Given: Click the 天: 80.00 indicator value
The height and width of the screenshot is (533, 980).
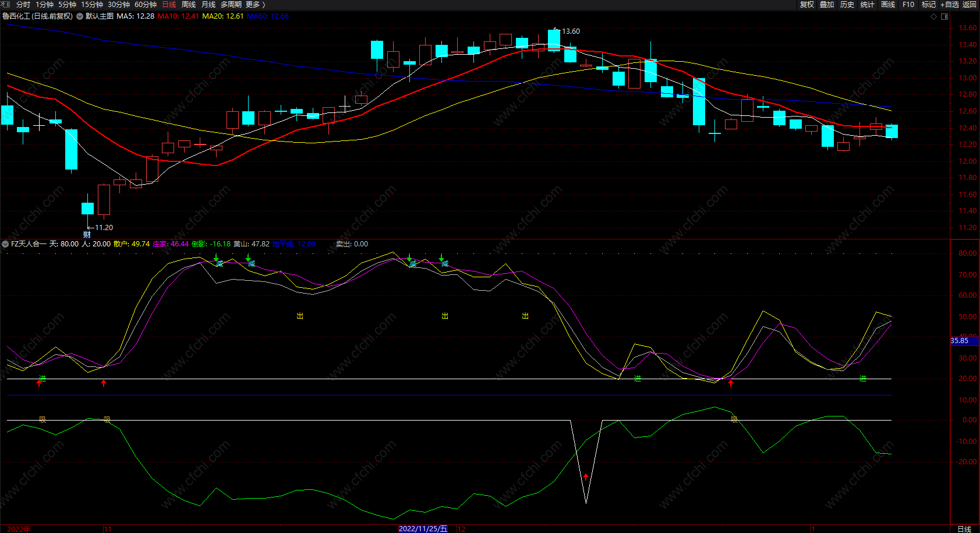Looking at the screenshot, I should point(64,244).
